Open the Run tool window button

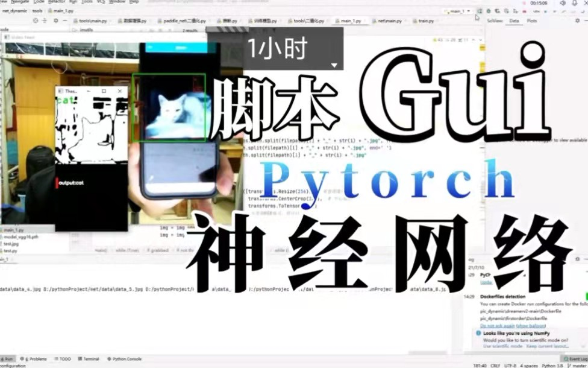pos(7,359)
